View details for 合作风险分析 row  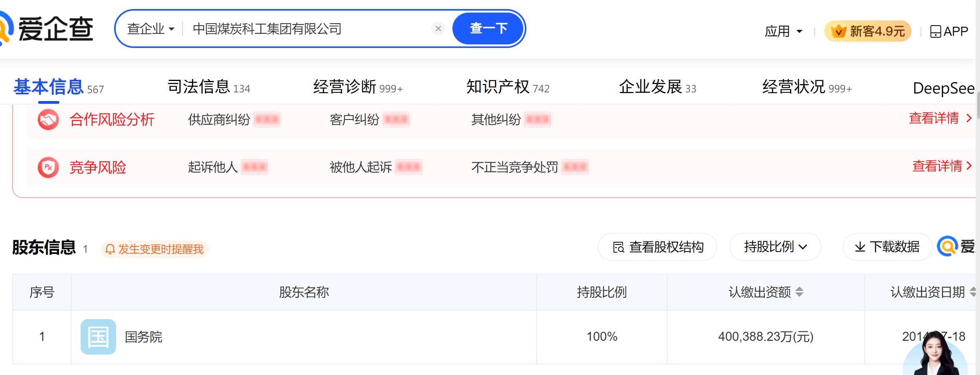point(940,118)
